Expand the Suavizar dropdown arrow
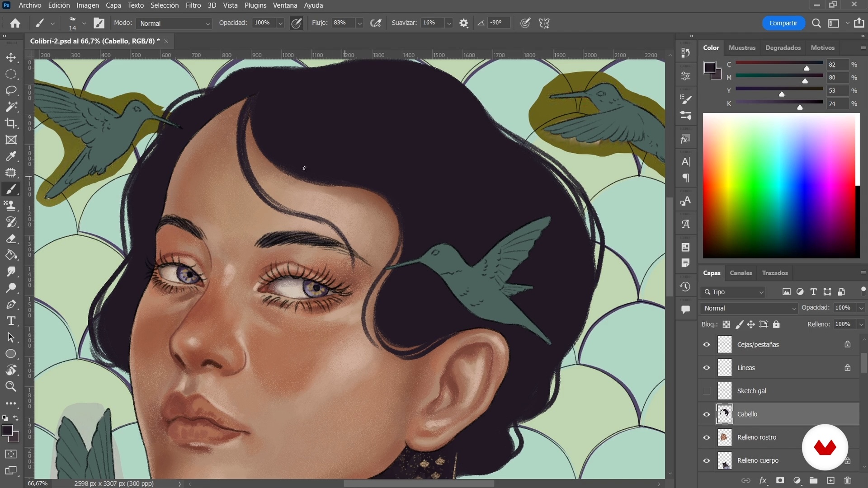 (449, 23)
